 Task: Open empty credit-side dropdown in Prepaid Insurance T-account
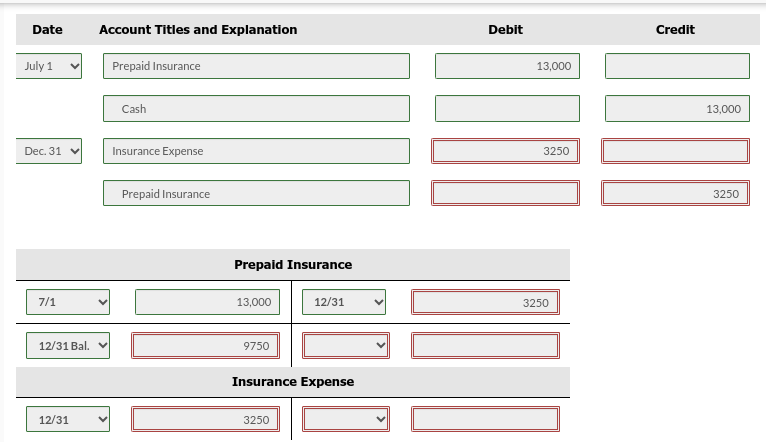click(346, 345)
